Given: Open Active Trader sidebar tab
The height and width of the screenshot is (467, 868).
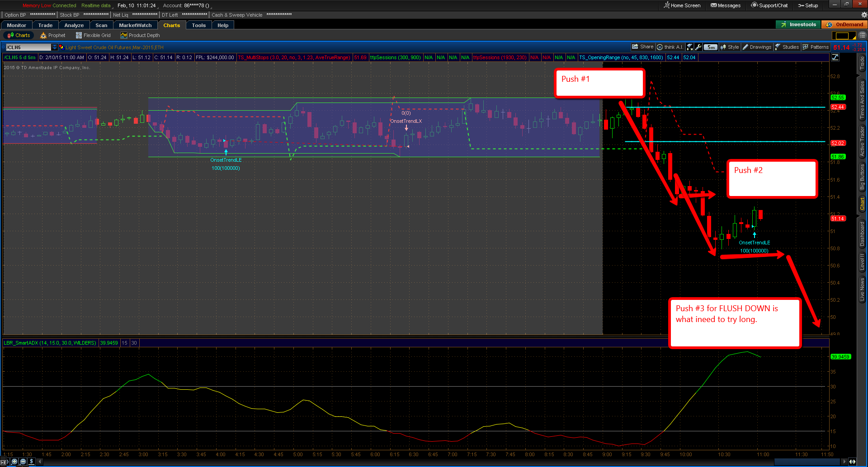Looking at the screenshot, I should (862, 141).
